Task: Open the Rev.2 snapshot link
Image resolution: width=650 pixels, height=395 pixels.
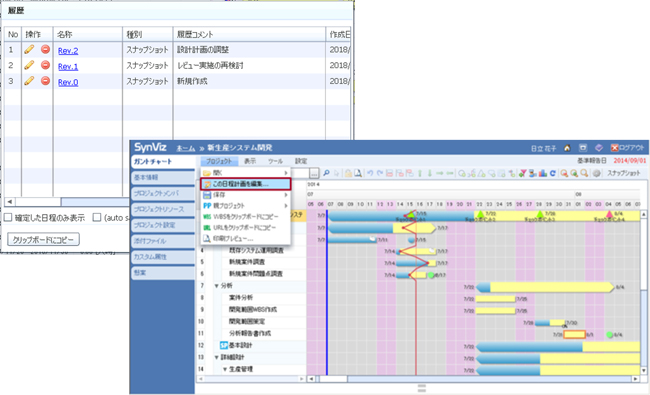Action: click(x=68, y=51)
